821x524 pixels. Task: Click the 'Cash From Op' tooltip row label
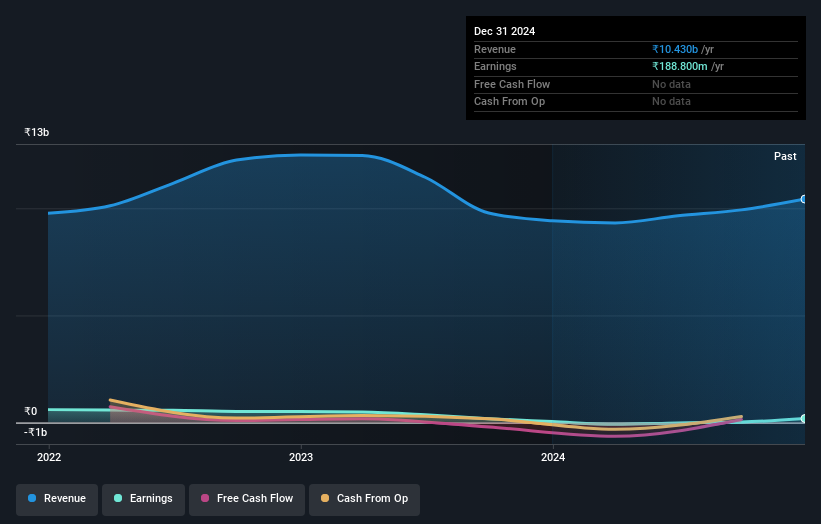pos(509,102)
